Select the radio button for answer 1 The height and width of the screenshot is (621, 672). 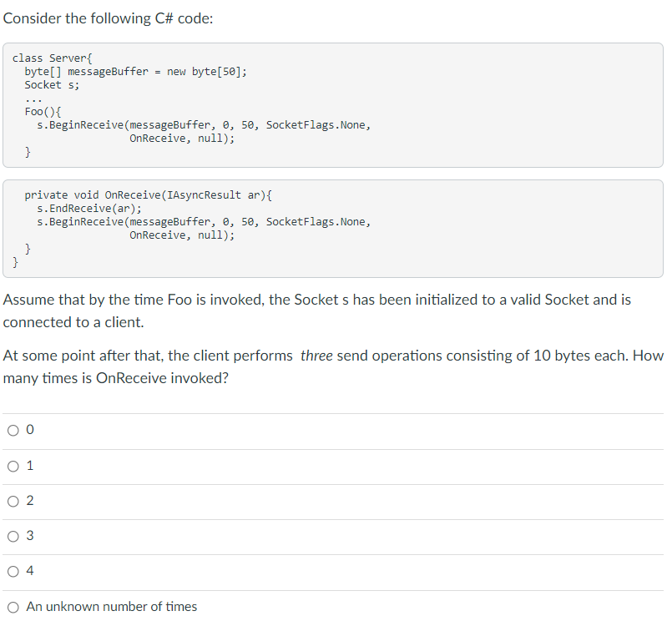(13, 466)
